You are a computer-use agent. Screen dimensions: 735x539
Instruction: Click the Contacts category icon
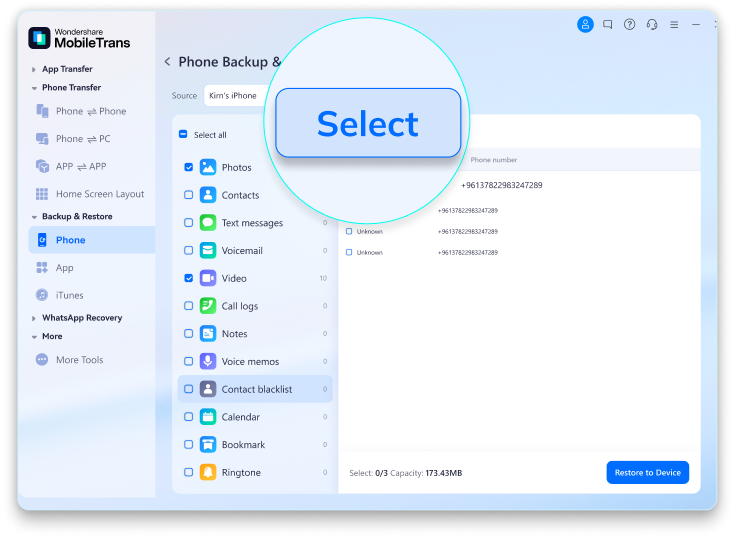[x=208, y=195]
